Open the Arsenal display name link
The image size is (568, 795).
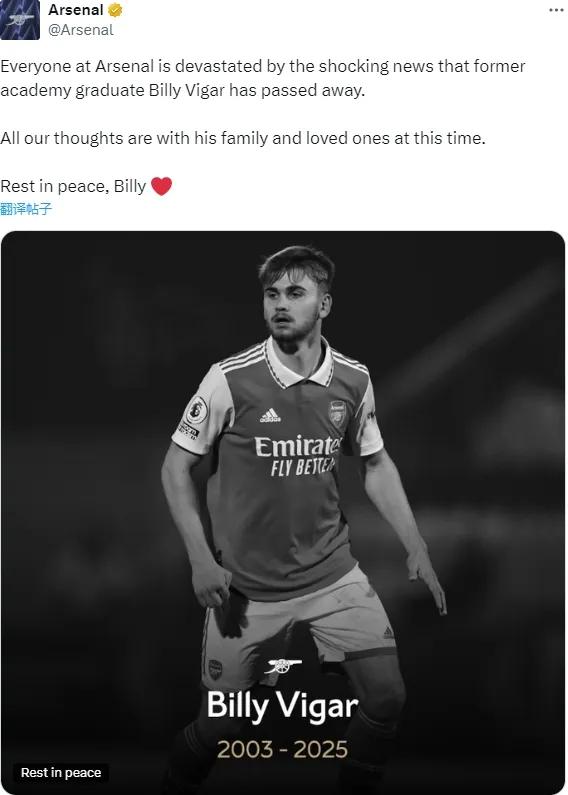pyautogui.click(x=76, y=10)
